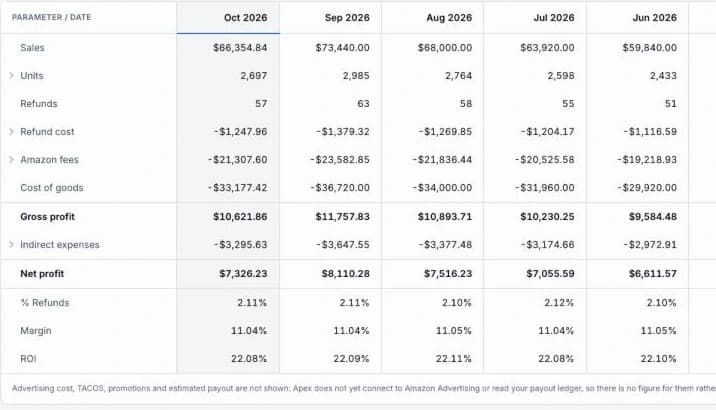
Task: Click Jul 2026 indirect expenses -$3,174.66
Action: click(x=548, y=245)
